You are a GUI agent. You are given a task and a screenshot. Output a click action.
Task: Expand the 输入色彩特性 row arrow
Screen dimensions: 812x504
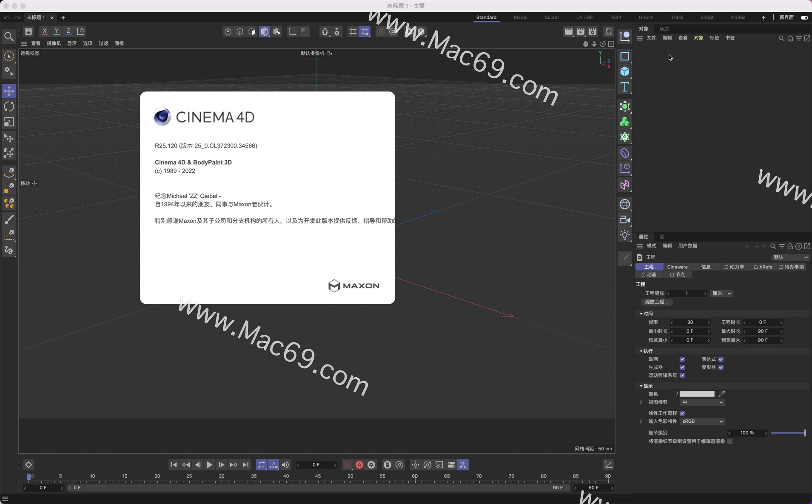tap(641, 421)
